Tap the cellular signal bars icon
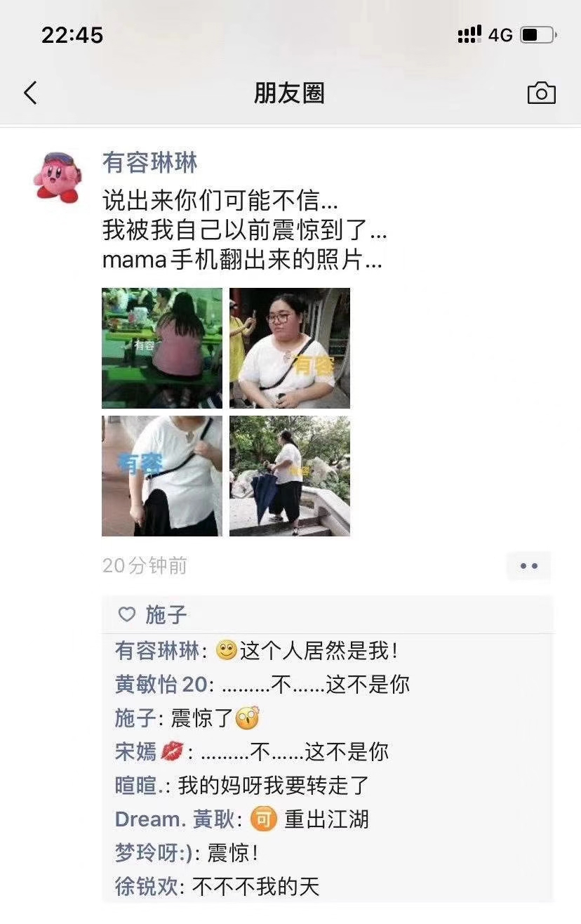581x924 pixels. click(469, 34)
